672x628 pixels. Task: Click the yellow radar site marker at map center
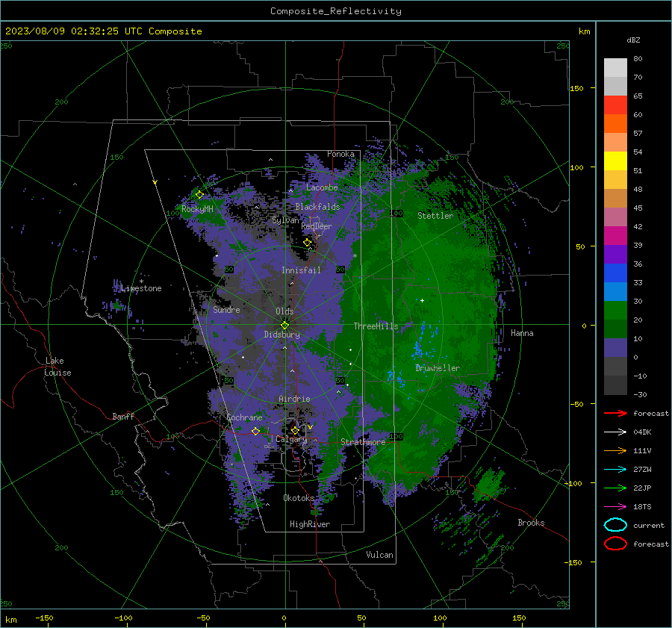point(285,325)
